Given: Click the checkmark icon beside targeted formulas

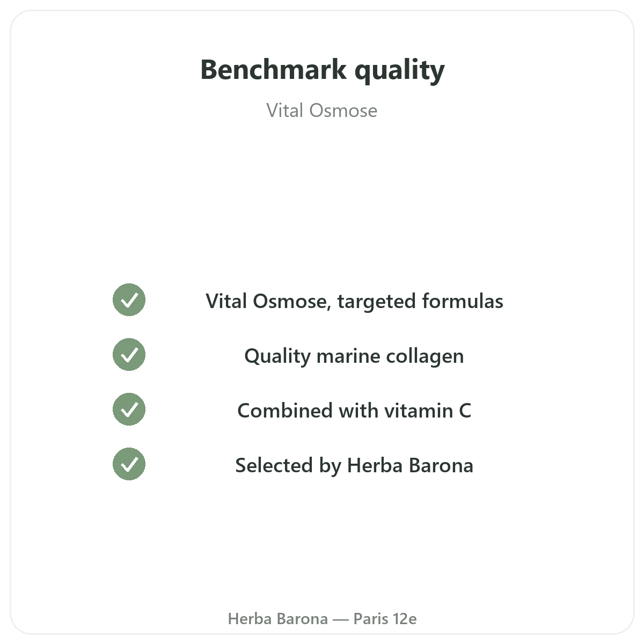Looking at the screenshot, I should pyautogui.click(x=129, y=300).
